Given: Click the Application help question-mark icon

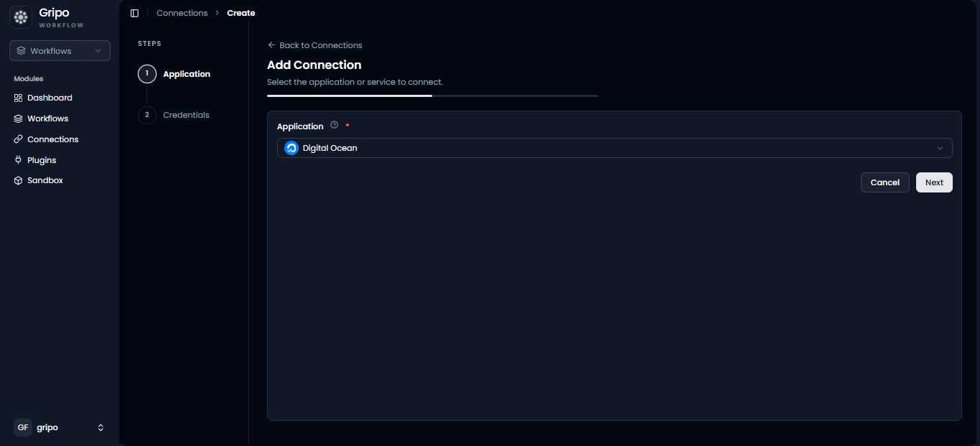Looking at the screenshot, I should (334, 125).
